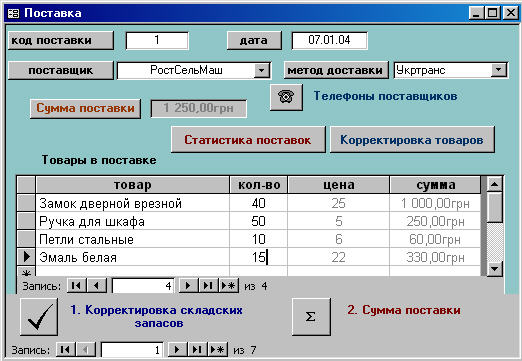Click the 1 250,00грн sum field
Screen dimensions: 522x361
[199, 108]
